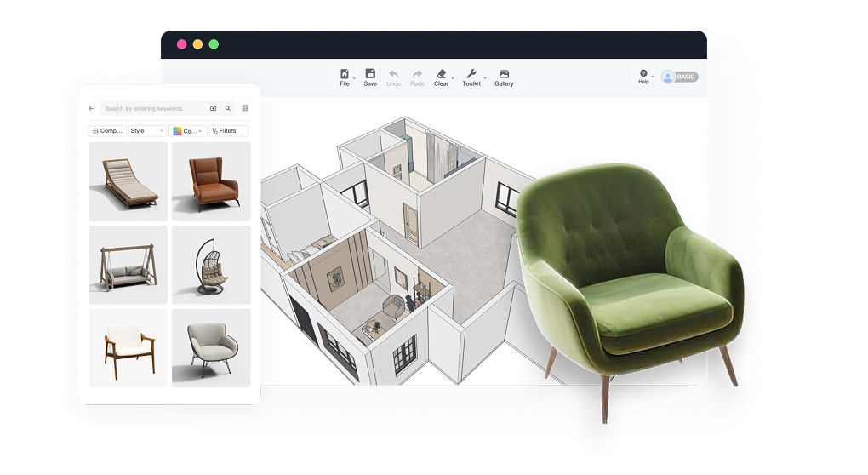
Task: Select the Clear eraser tool
Action: coord(441,73)
